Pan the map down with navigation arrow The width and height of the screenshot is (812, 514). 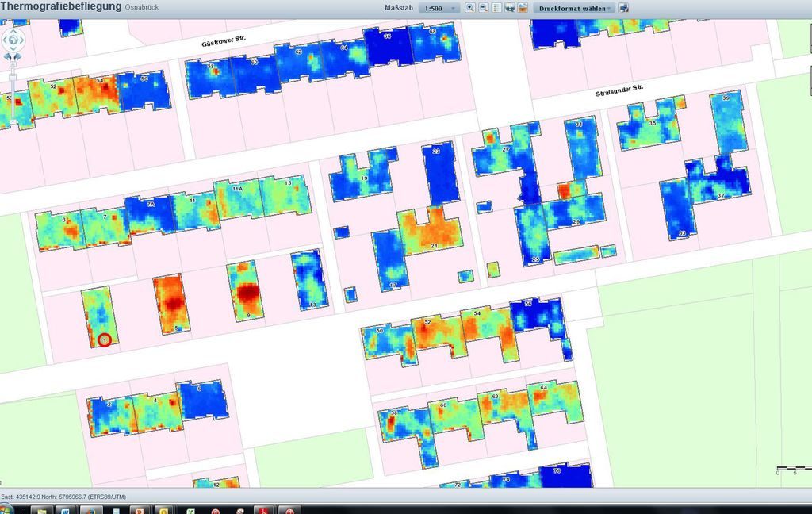tap(13, 48)
